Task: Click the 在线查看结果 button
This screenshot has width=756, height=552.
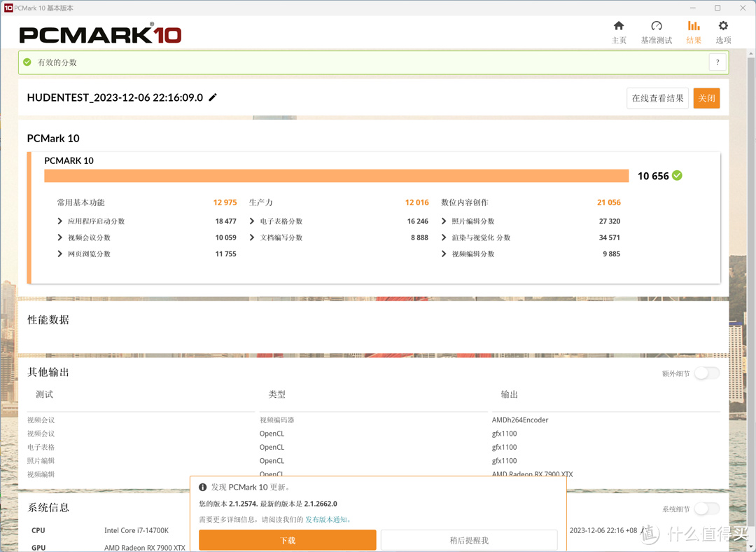Action: pyautogui.click(x=657, y=98)
